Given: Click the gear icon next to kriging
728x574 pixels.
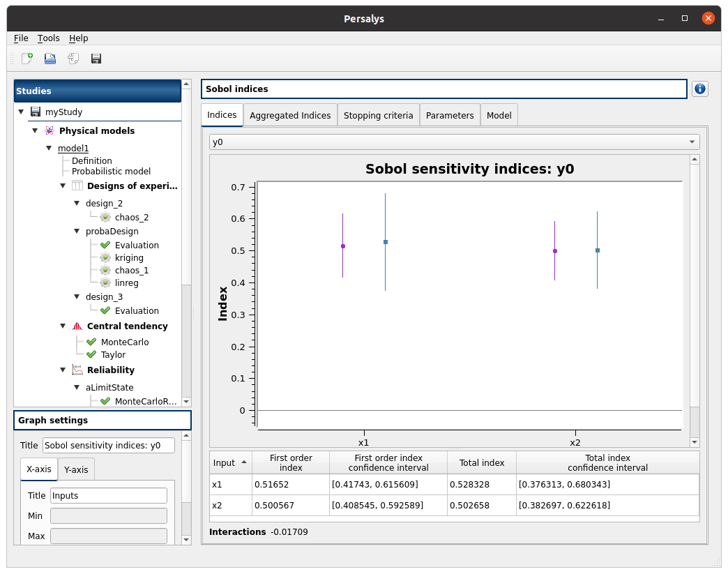Looking at the screenshot, I should pos(105,257).
